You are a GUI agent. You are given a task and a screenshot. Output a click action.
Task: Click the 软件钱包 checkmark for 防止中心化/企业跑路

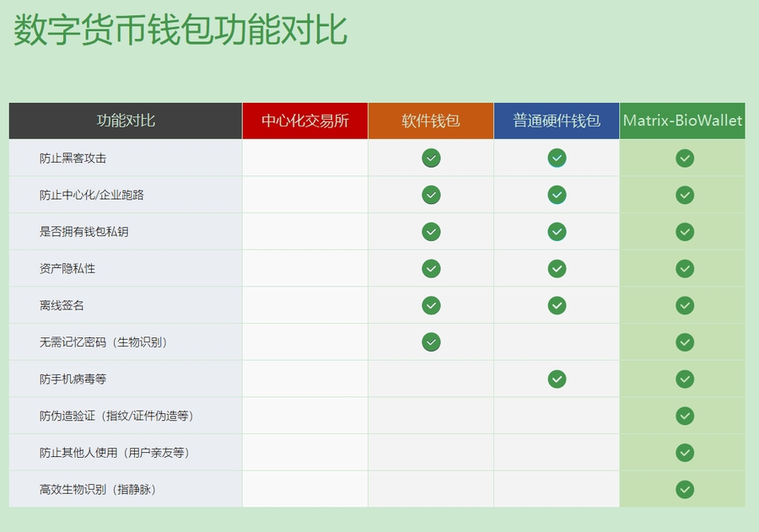click(x=431, y=195)
